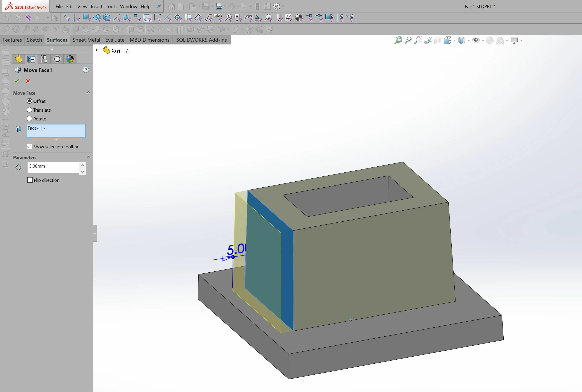The width and height of the screenshot is (582, 392).
Task: Open the DimXpertManager crosshair tab icon
Action: click(57, 59)
